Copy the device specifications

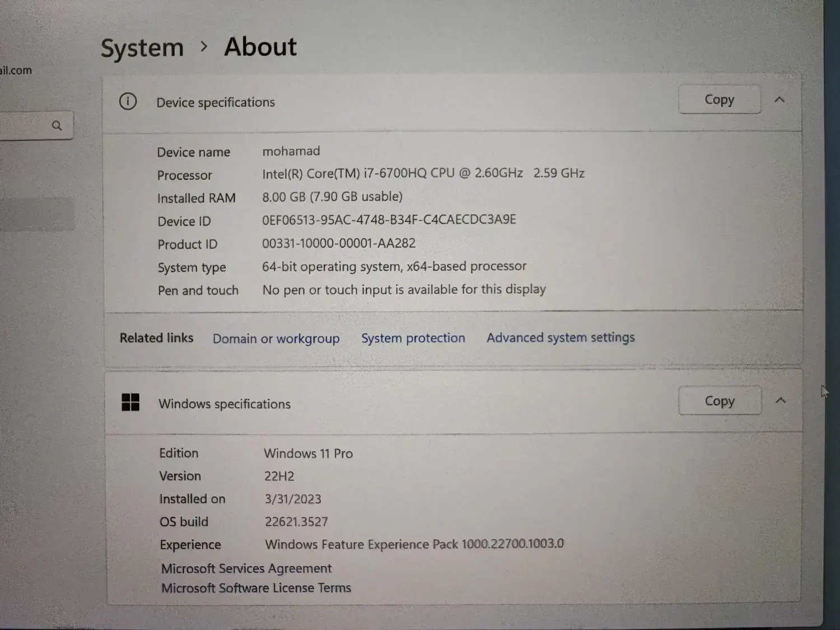719,100
